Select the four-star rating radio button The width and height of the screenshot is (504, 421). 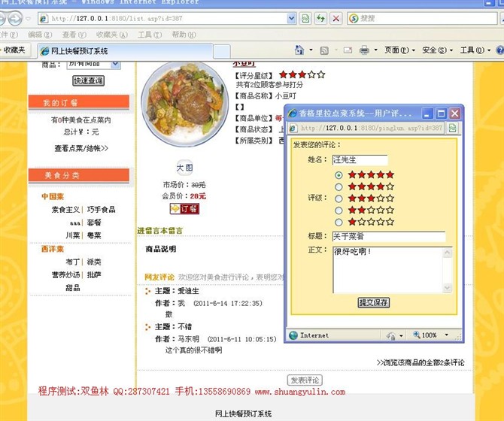(339, 187)
